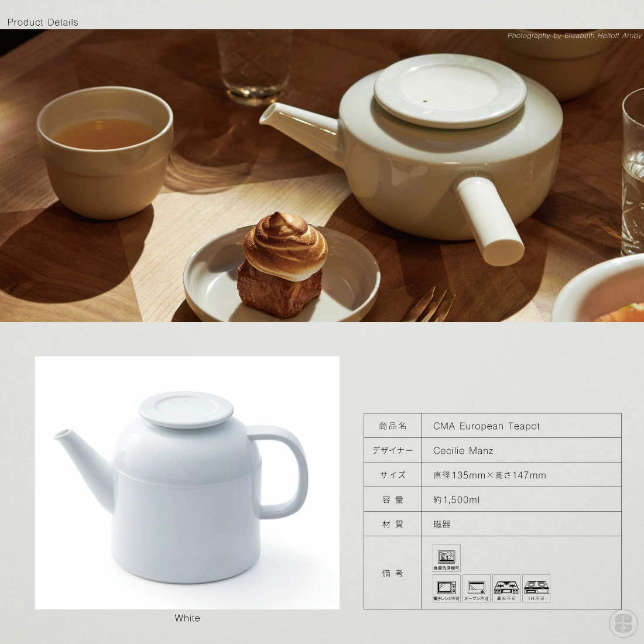Select the material value 磁器
This screenshot has height=644, width=644.
(x=442, y=524)
